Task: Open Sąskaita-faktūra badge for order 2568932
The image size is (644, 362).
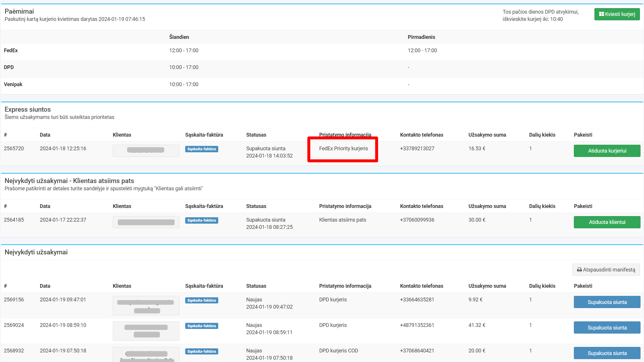Action: tap(201, 352)
